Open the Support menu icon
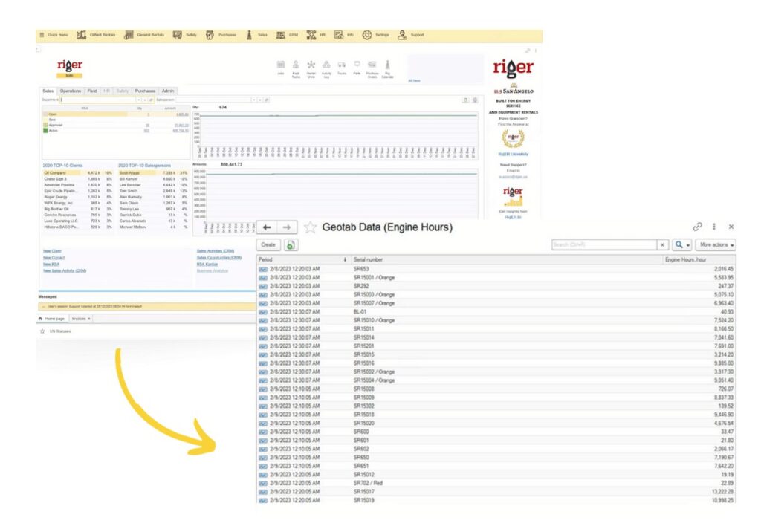This screenshot has width=761, height=532. tap(402, 35)
